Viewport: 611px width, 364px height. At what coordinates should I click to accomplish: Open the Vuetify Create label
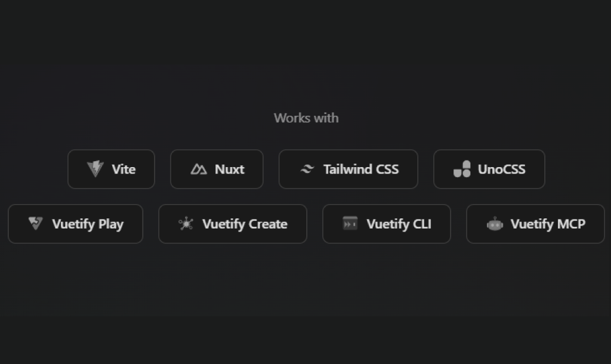click(x=245, y=224)
